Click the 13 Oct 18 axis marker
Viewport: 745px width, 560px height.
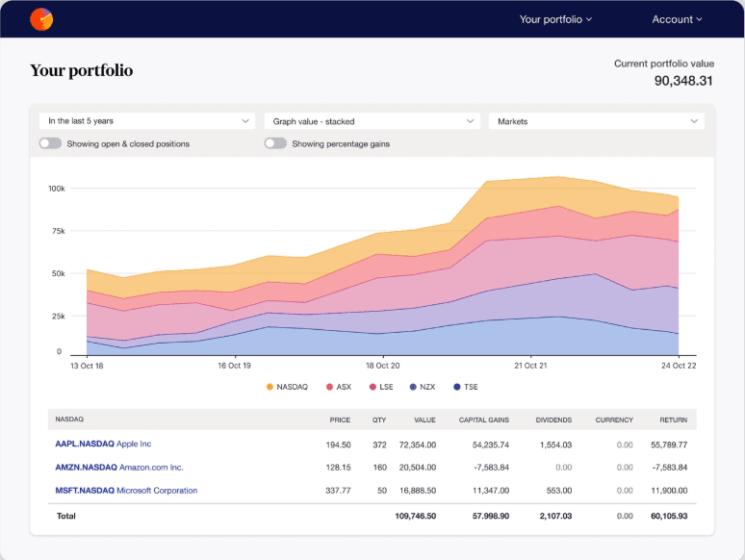coord(87,366)
